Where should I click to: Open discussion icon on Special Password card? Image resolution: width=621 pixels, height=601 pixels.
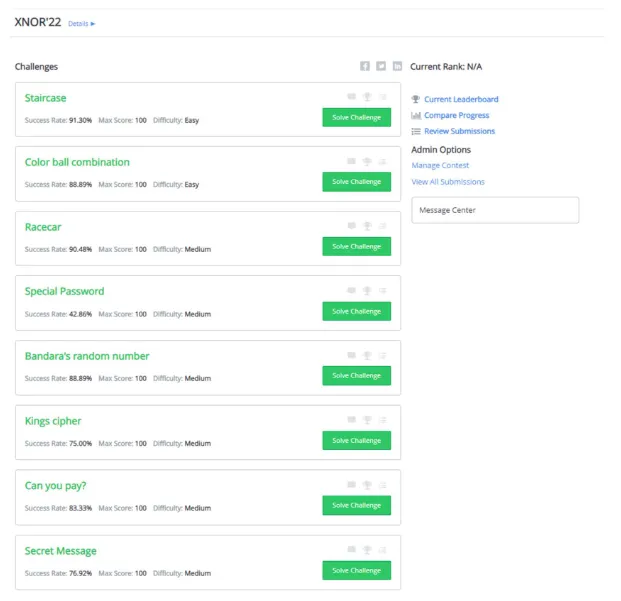[351, 291]
